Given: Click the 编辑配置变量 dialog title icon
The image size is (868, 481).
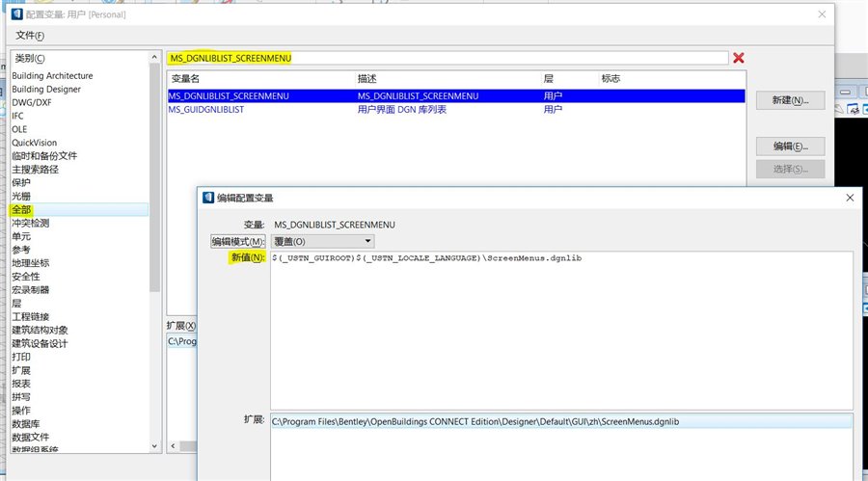Looking at the screenshot, I should (208, 198).
